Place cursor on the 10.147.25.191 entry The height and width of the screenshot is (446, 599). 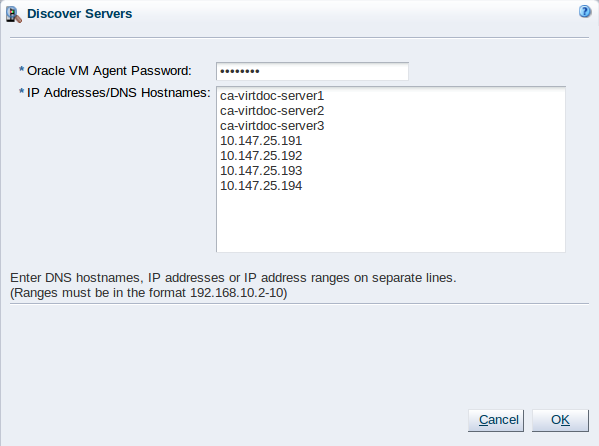click(x=261, y=141)
